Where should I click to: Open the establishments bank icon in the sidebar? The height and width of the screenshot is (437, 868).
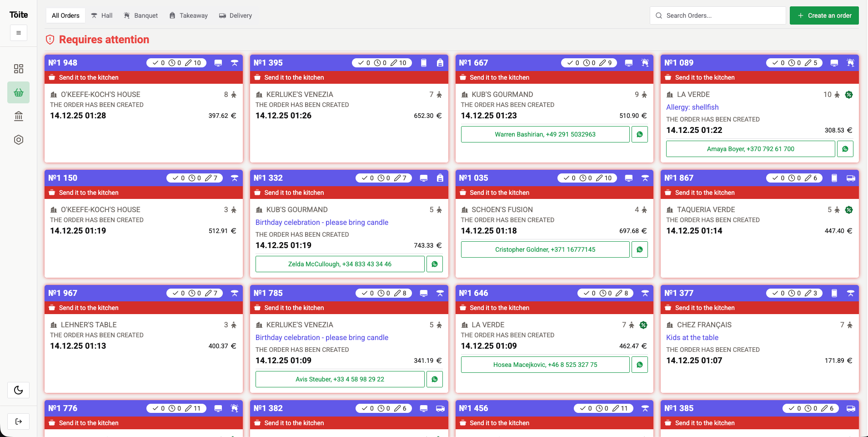pos(18,116)
